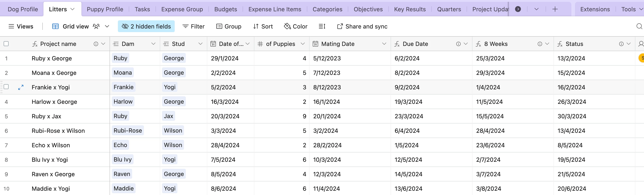
Task: Switch to the Puppy Profile tab
Action: (x=105, y=9)
